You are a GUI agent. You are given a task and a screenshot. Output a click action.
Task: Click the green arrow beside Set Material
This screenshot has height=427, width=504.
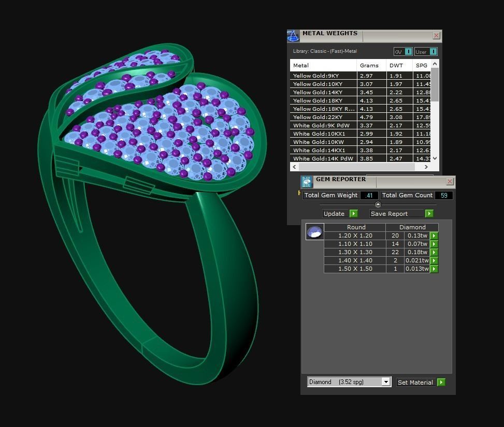pyautogui.click(x=441, y=382)
